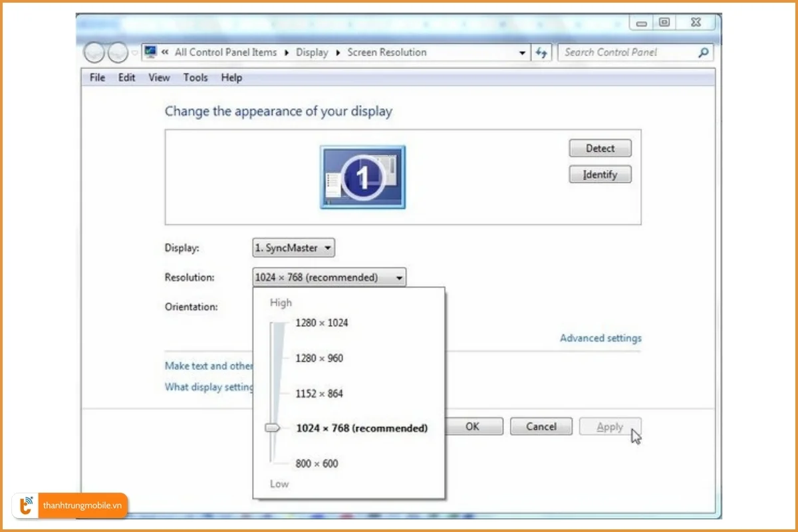Open the Advanced settings link

coord(600,338)
